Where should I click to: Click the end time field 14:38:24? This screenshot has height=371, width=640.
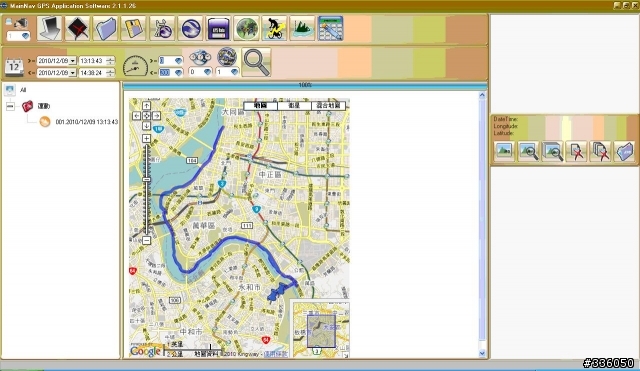pyautogui.click(x=93, y=73)
